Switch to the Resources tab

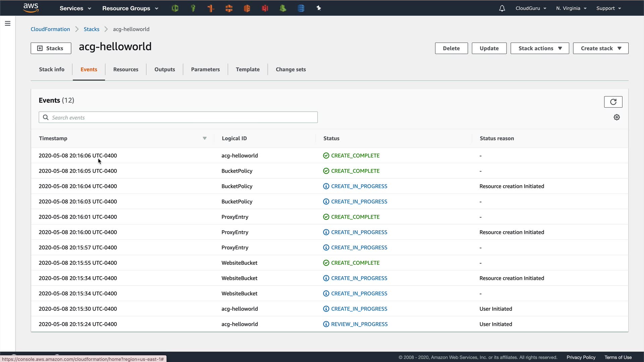click(125, 69)
